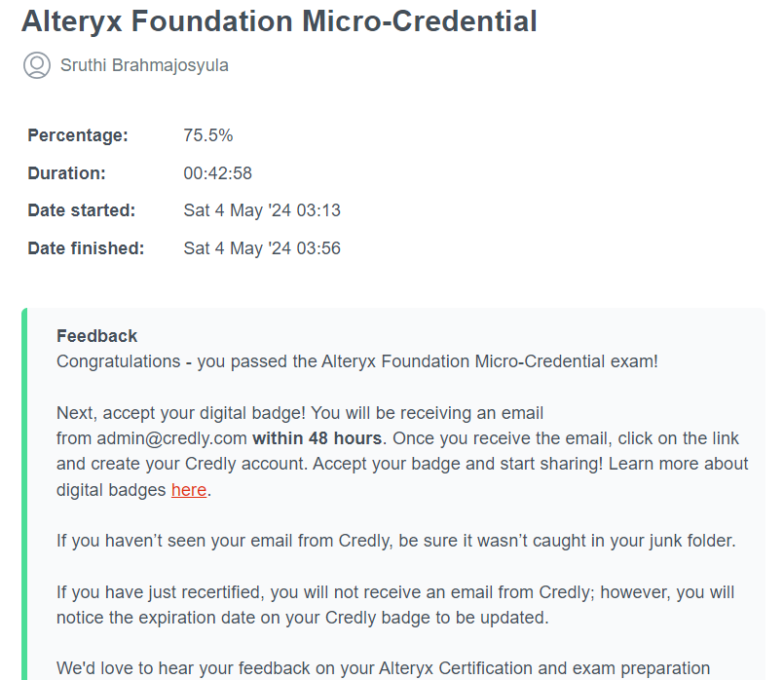This screenshot has width=784, height=680.
Task: Click the Alteryx Foundation Micro-Credential heading
Action: 279,20
